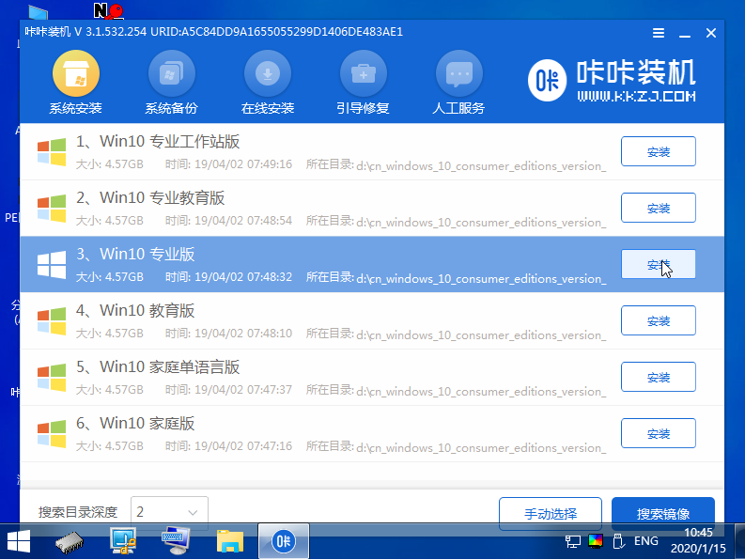Click Windows logo of Win10 专业教育版
The width and height of the screenshot is (745, 560).
point(52,209)
